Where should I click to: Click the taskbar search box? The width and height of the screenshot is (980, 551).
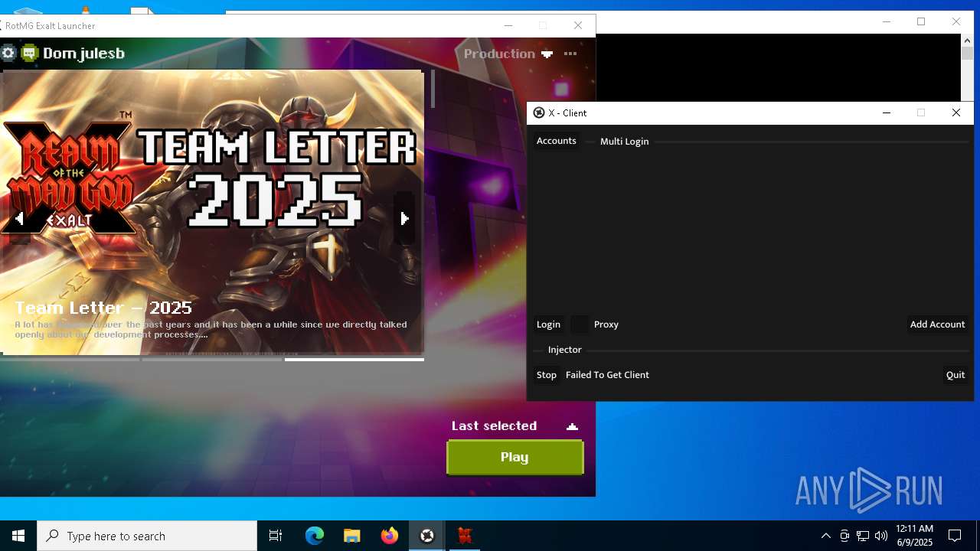147,536
